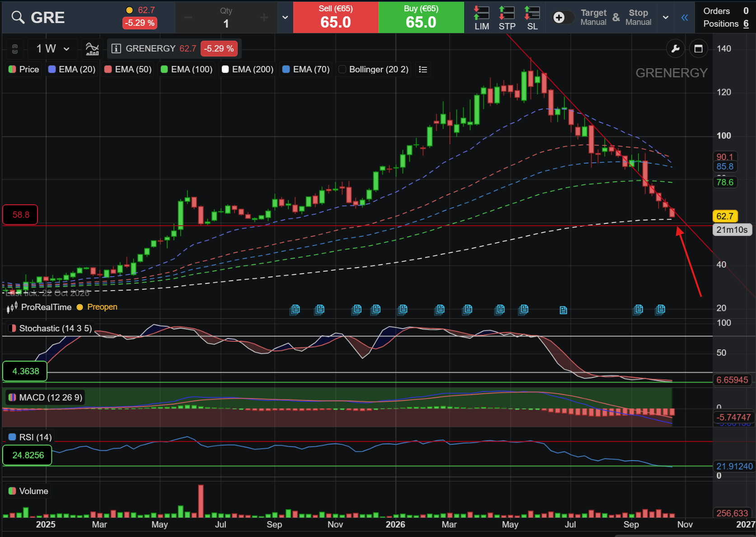Image resolution: width=756 pixels, height=537 pixels.
Task: Open the news document marker near Jul 2026
Action: click(x=563, y=310)
